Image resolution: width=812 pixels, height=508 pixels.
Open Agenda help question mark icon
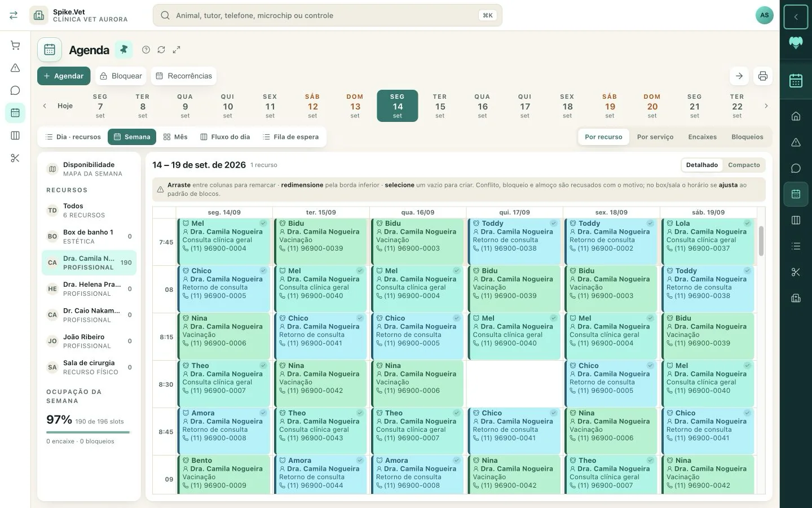146,50
